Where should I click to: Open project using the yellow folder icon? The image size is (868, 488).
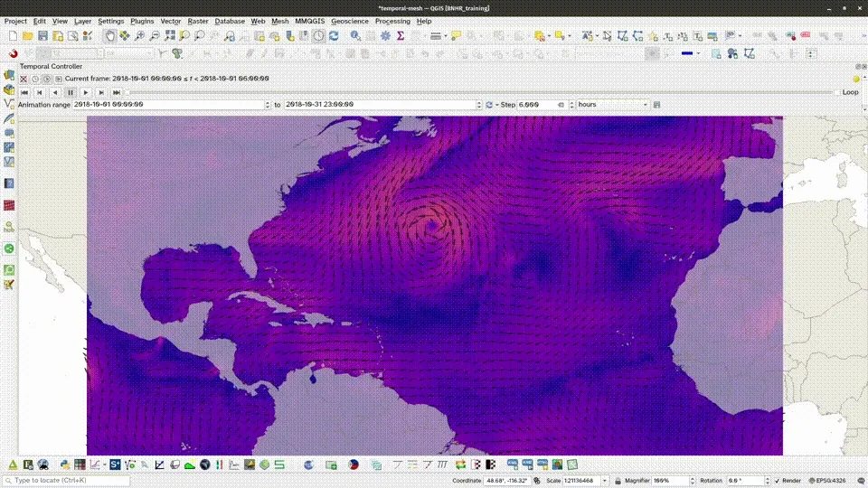[x=28, y=36]
